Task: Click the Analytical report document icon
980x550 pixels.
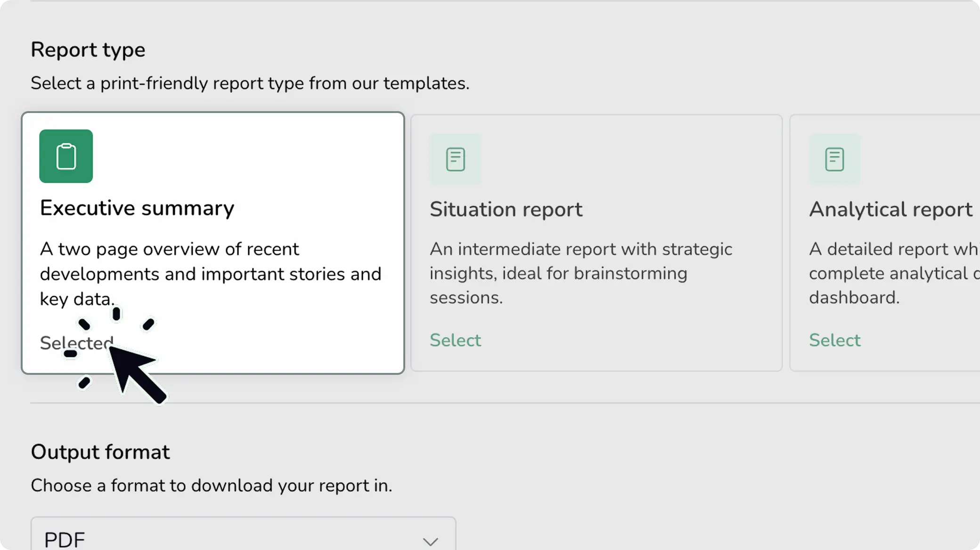Action: [834, 159]
